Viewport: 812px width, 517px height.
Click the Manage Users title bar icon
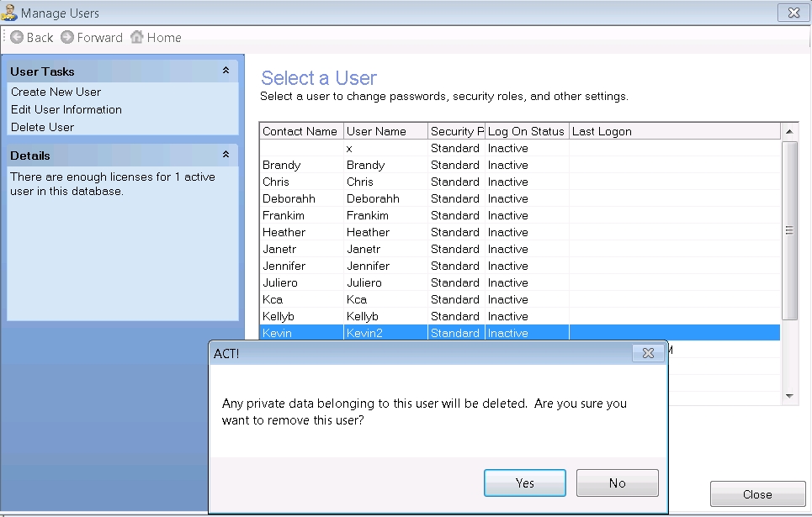[9, 13]
